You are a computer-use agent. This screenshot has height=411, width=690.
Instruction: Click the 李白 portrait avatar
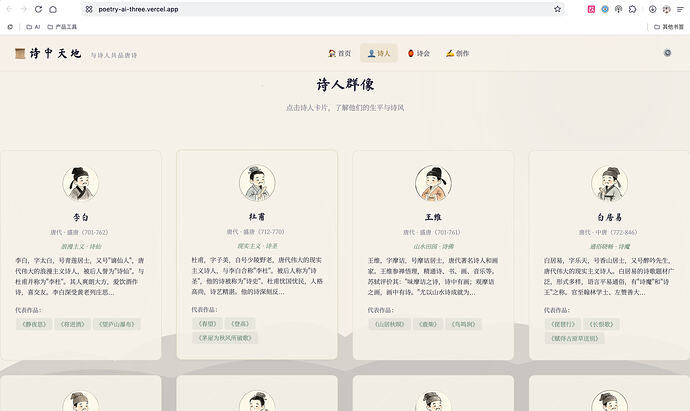point(81,183)
